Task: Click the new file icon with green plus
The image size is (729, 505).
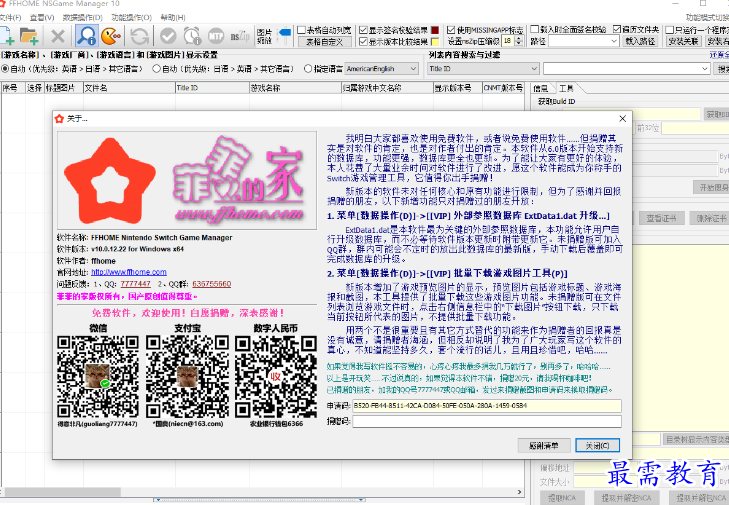Action: coord(7,36)
